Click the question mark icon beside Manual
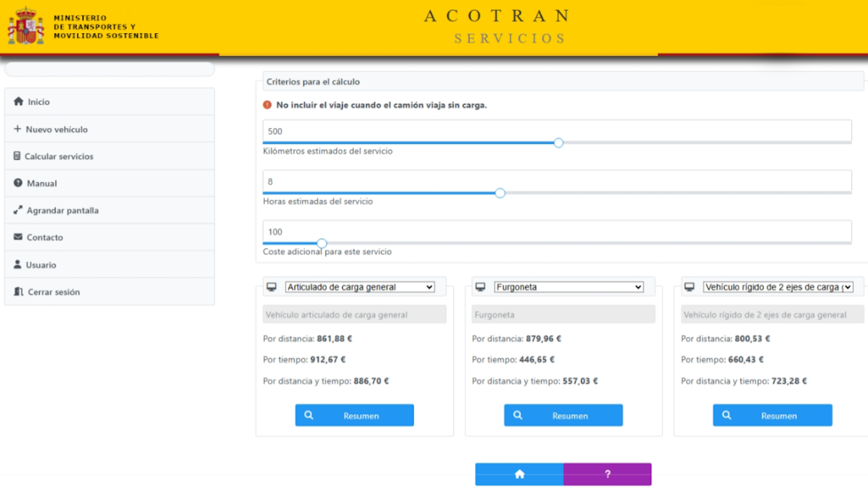Viewport: 868px width, 498px height. 18,183
